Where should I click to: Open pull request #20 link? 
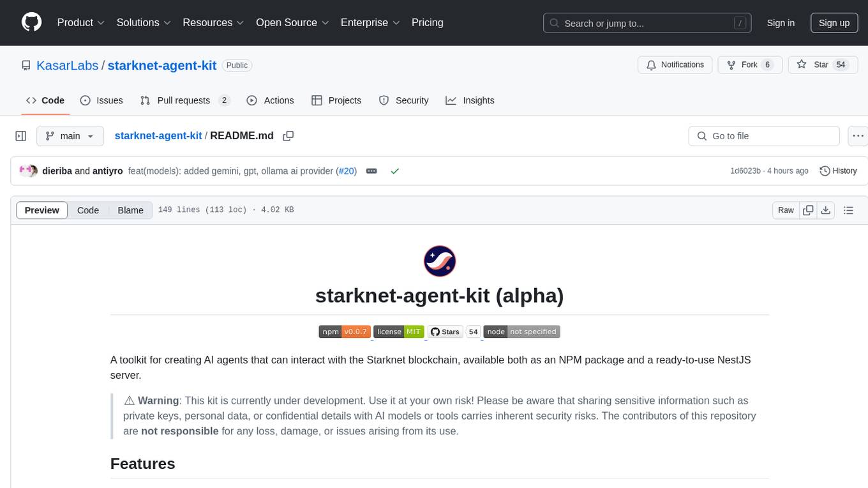346,171
